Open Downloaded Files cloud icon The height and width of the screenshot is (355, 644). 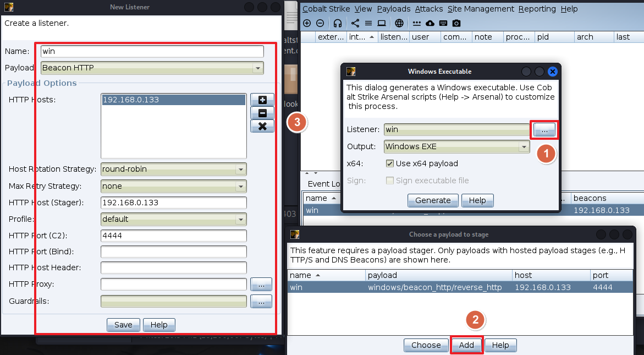coord(430,24)
